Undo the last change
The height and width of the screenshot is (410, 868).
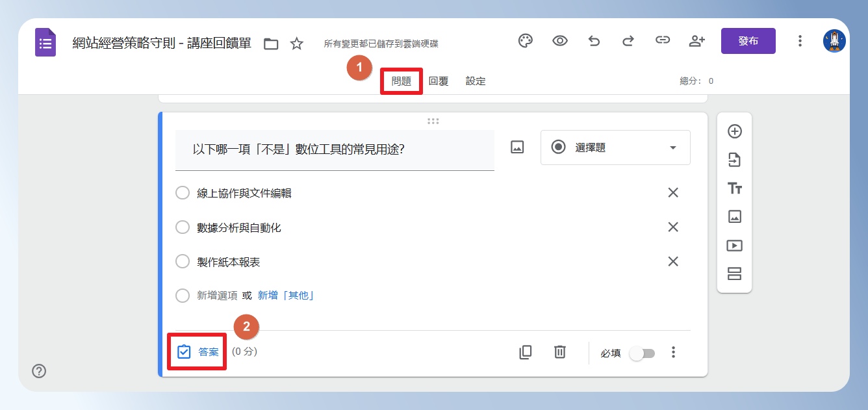pos(594,41)
